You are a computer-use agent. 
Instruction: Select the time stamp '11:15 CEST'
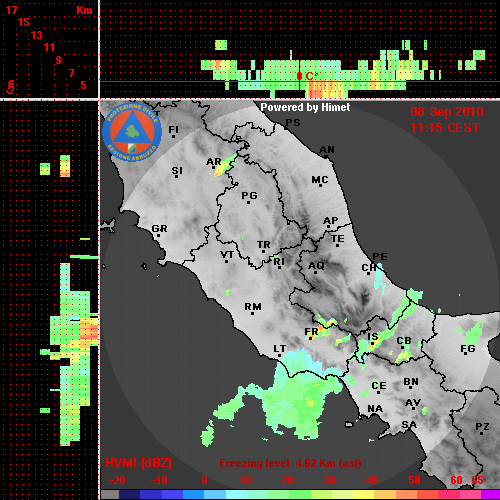(x=445, y=128)
